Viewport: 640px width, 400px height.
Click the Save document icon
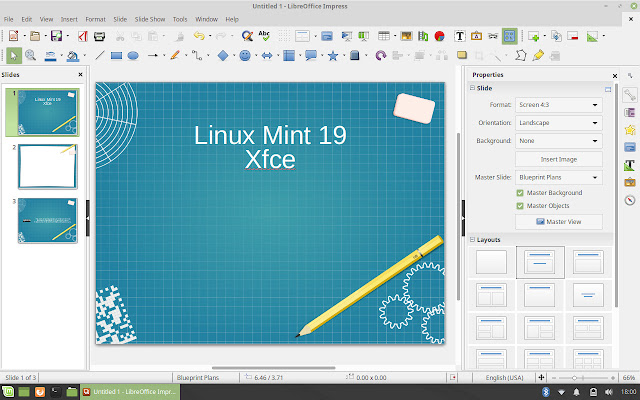[56, 36]
